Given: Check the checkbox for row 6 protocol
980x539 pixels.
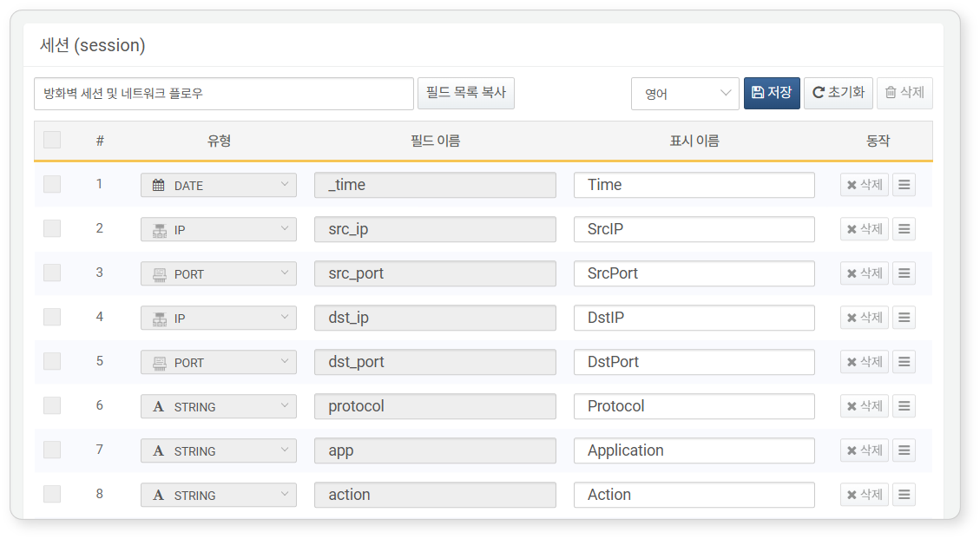Looking at the screenshot, I should pos(52,405).
